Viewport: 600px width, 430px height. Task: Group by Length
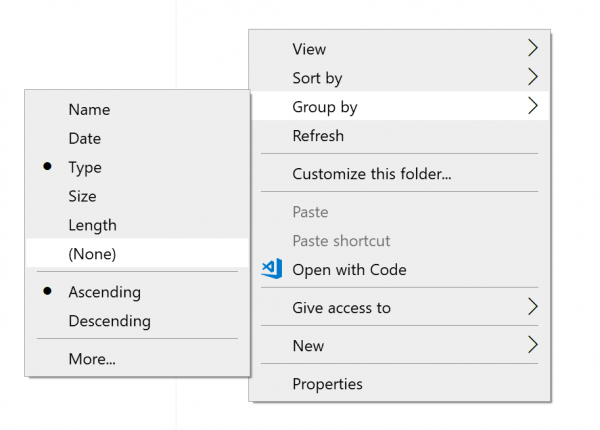pos(92,226)
